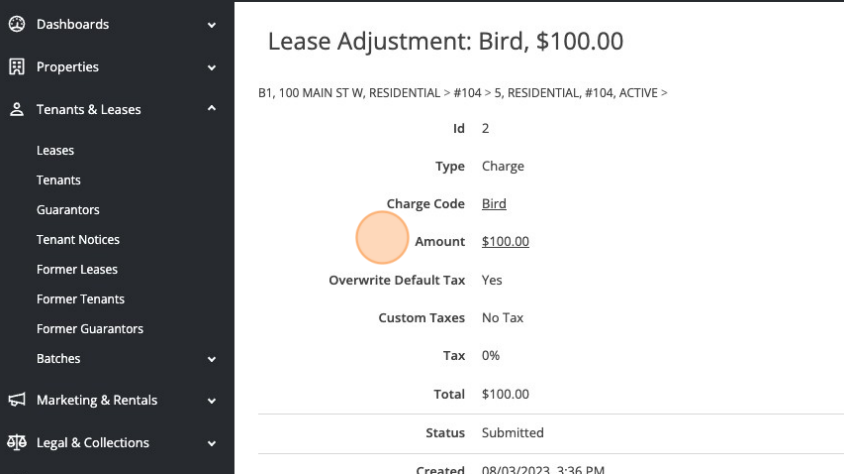Click the Marketing & Rentals megaphone icon
The width and height of the screenshot is (844, 474).
(17, 400)
